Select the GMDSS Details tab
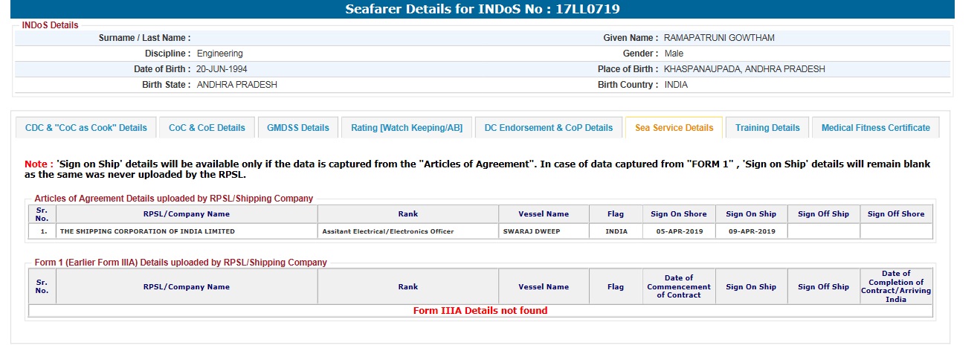980x360 pixels. point(298,128)
